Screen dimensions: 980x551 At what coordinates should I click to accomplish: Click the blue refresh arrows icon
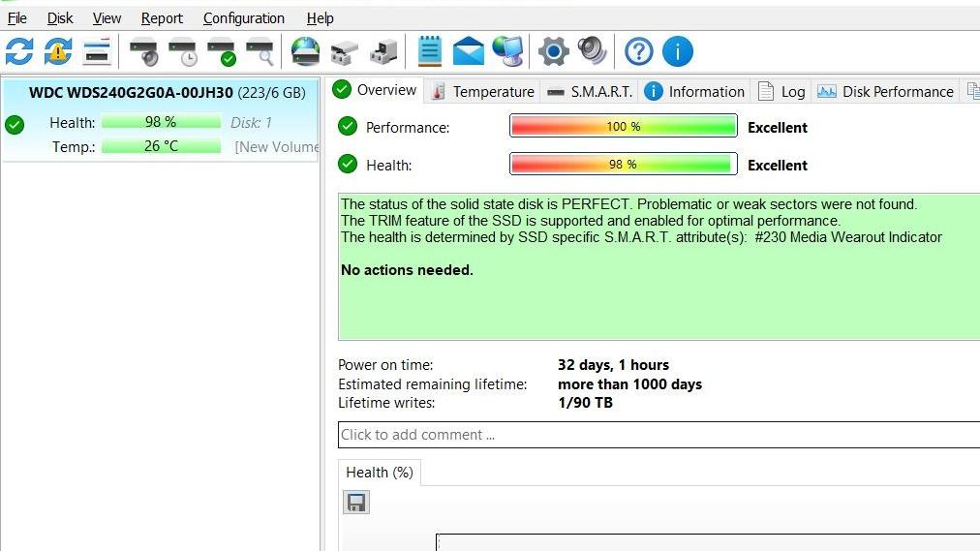19,51
